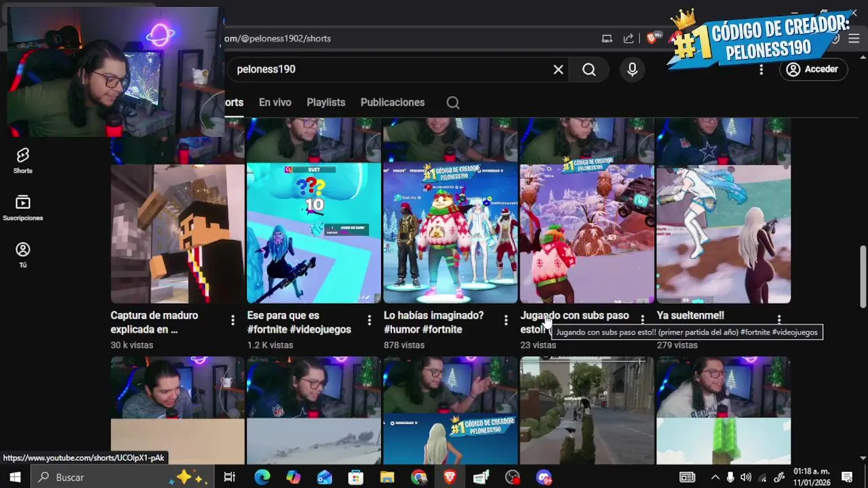Click the title Lo habías imaginado? #humor

pyautogui.click(x=434, y=323)
